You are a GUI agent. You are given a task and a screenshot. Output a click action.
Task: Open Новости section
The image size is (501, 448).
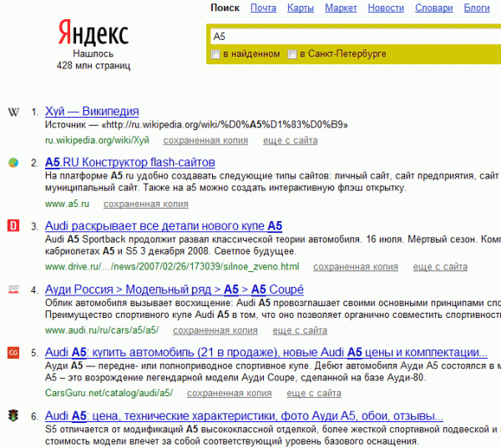[386, 8]
